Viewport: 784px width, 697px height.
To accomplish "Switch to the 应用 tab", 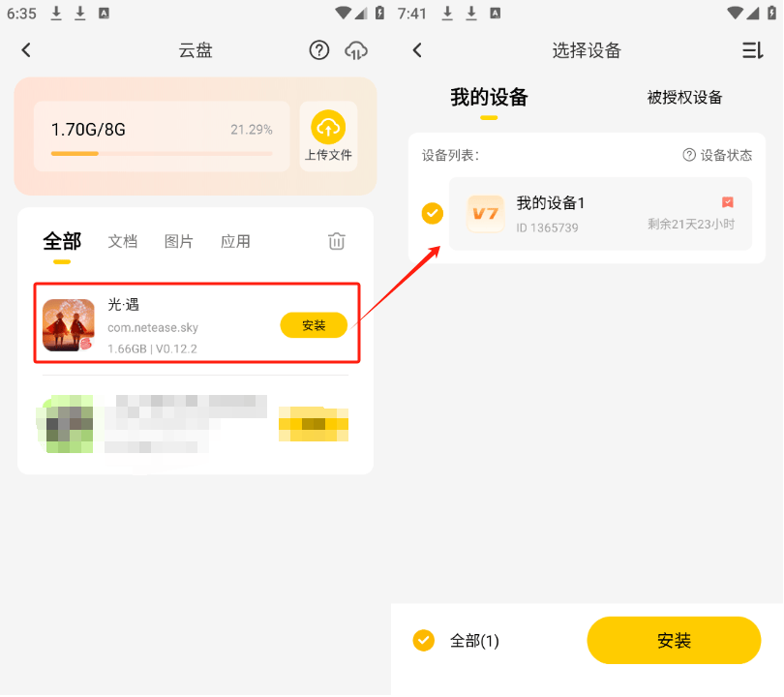I will click(x=235, y=242).
